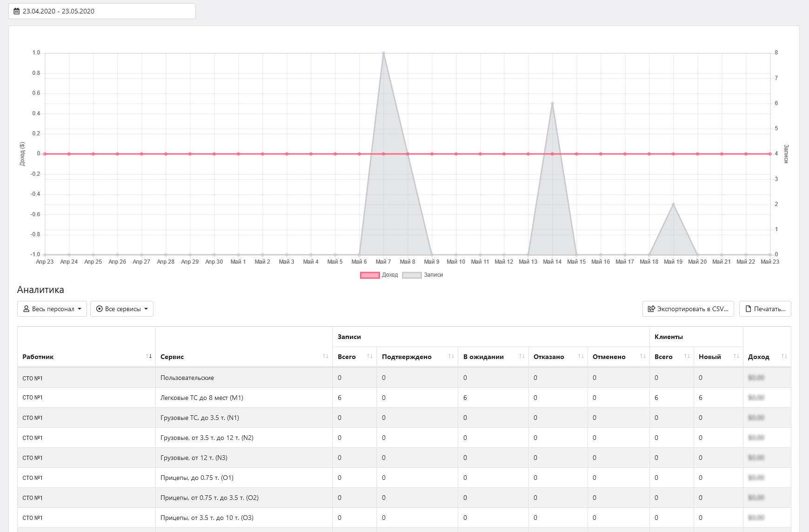Click the Май 19 peak data point
This screenshot has height=532, width=809.
tap(673, 204)
